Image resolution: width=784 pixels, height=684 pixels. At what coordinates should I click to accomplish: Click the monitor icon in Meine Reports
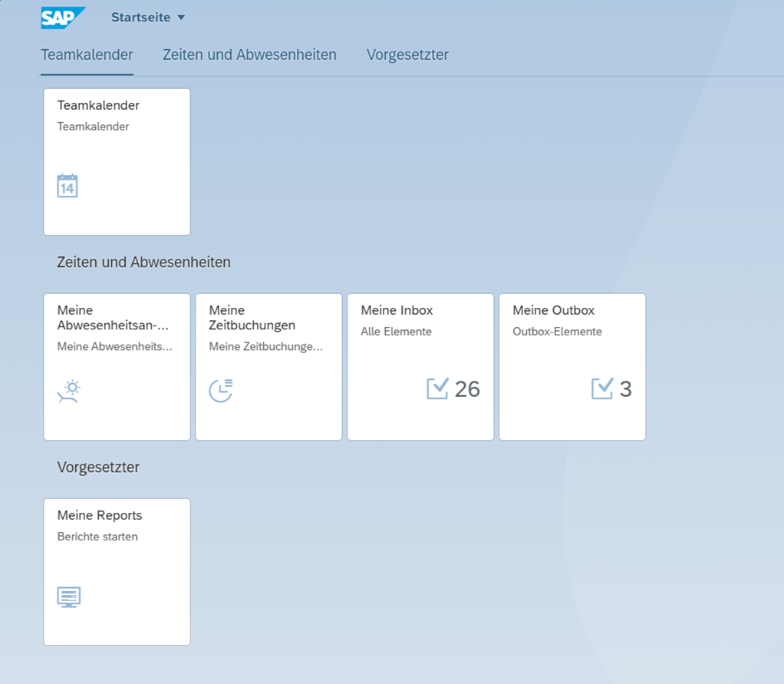pyautogui.click(x=69, y=597)
